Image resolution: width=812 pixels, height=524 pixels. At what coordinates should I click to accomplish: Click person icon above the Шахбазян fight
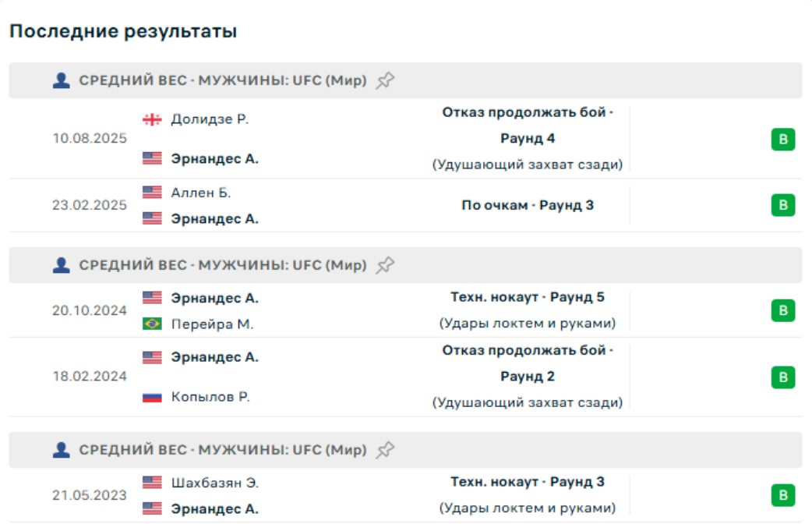62,450
